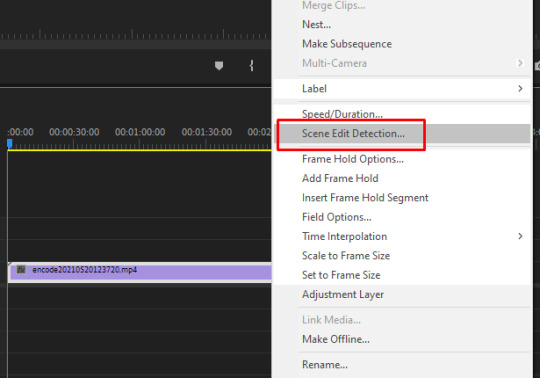This screenshot has height=378, width=540.
Task: Click the blue playhead on the time ruler
Action: [x=10, y=144]
